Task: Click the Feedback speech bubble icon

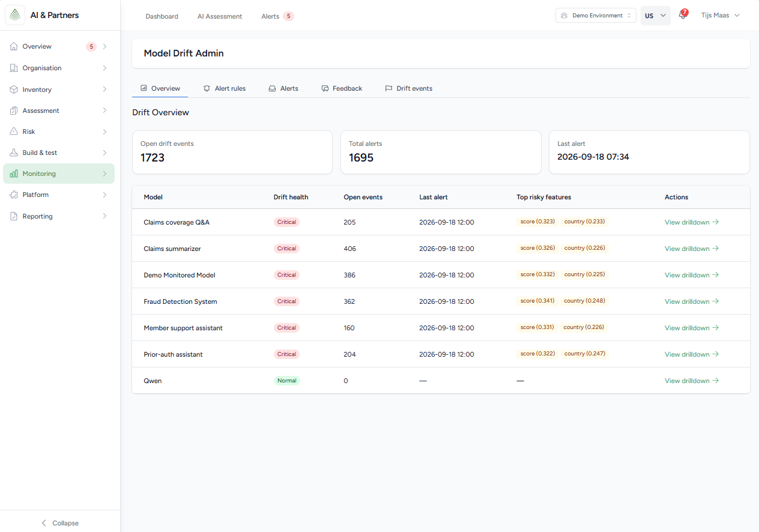Action: [x=325, y=88]
